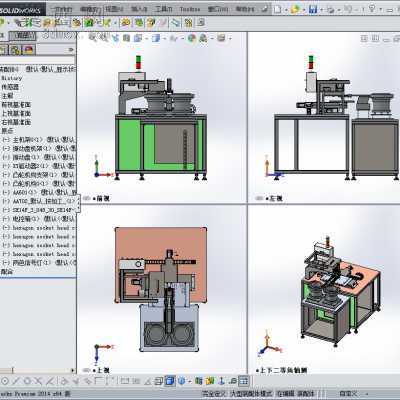This screenshot has width=400, height=400.
Task: Click the View Settings monitor icon
Action: pos(221,38)
